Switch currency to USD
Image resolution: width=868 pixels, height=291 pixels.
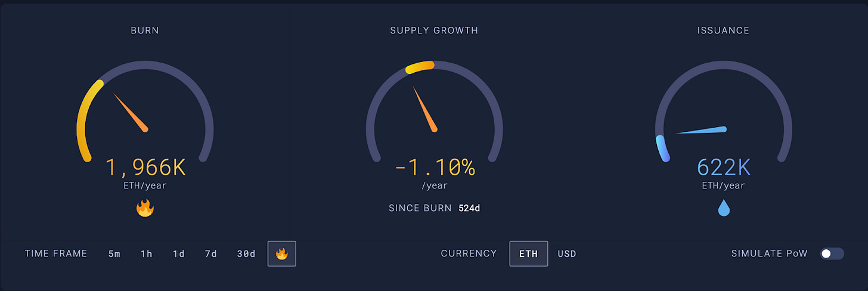click(x=567, y=253)
